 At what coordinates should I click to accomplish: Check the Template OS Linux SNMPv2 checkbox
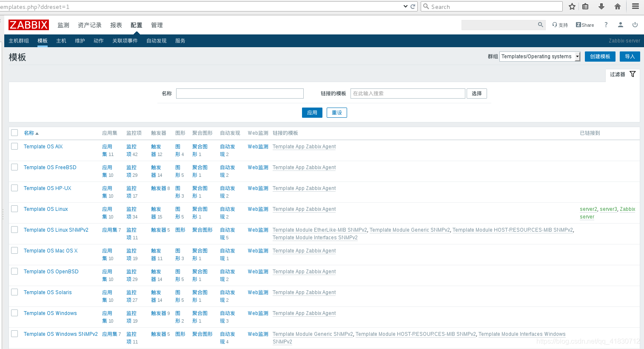pyautogui.click(x=14, y=230)
